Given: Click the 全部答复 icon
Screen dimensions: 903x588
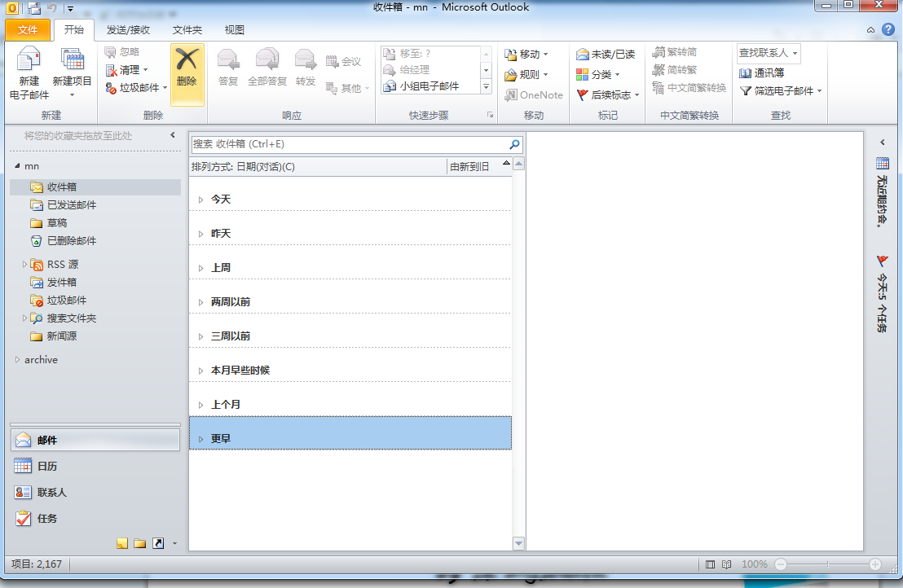Looking at the screenshot, I should pyautogui.click(x=267, y=68).
